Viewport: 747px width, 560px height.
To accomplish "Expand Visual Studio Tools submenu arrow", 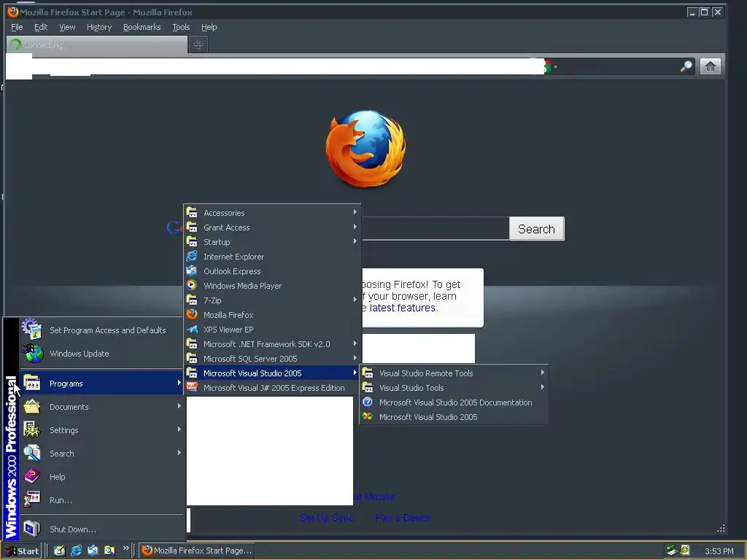I will click(542, 387).
